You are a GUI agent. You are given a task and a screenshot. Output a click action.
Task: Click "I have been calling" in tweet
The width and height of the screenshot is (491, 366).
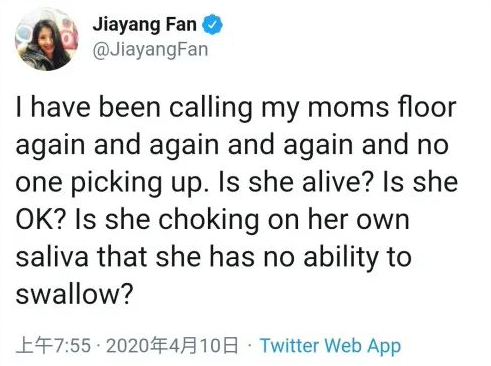click(134, 108)
